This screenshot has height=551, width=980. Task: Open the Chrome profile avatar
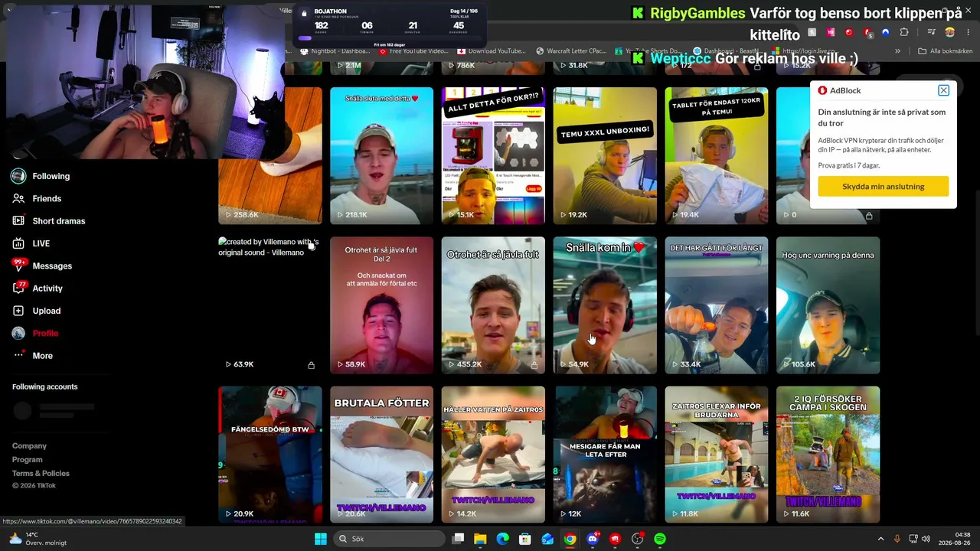pyautogui.click(x=949, y=32)
